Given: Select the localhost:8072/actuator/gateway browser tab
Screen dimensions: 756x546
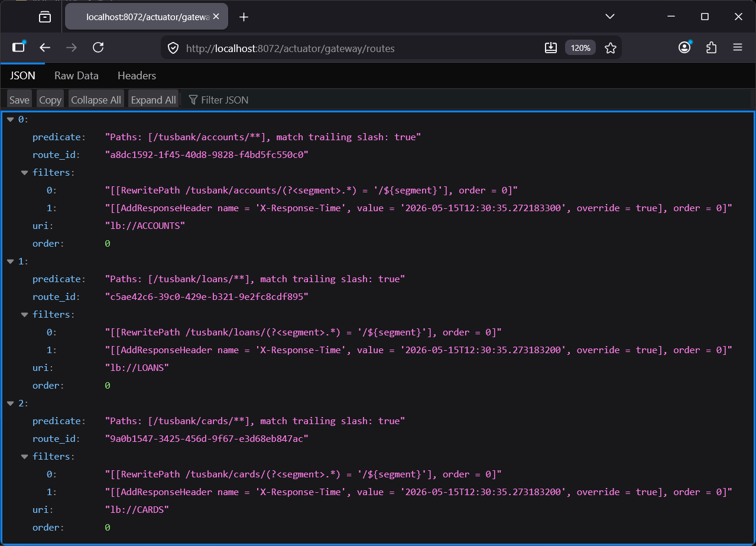Looking at the screenshot, I should 146,17.
